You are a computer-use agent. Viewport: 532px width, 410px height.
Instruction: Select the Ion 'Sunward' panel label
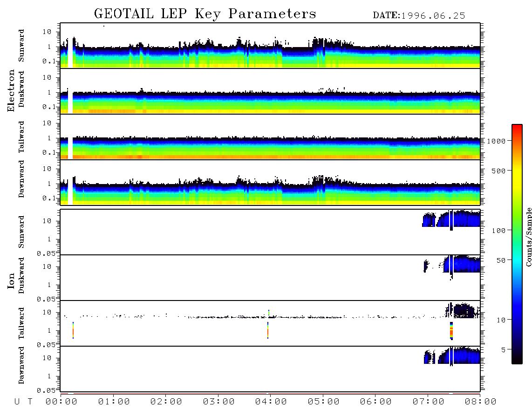[21, 232]
